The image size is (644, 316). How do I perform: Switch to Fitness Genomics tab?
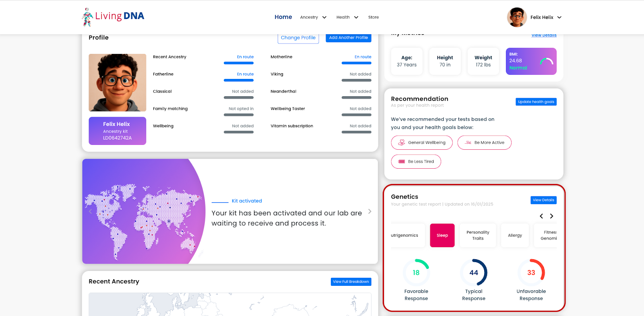pyautogui.click(x=546, y=235)
